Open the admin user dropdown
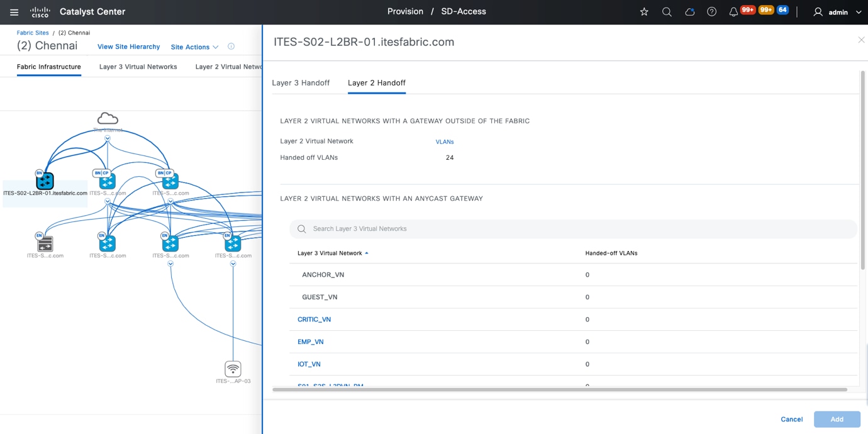 click(837, 12)
